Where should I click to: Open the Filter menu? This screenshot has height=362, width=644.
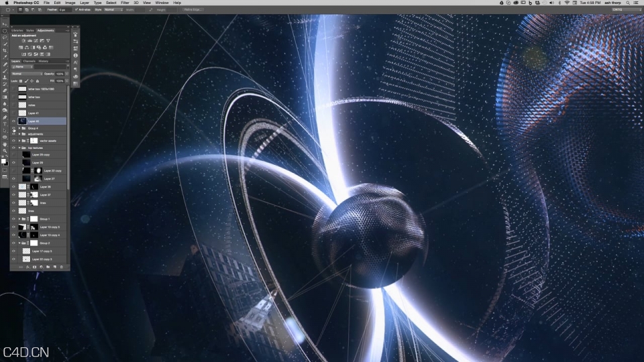pos(125,3)
